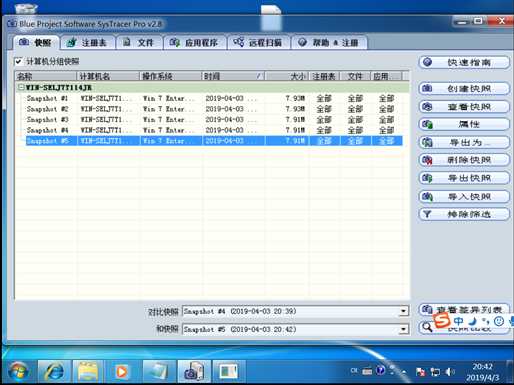Click the icon on 查看快照 button

(427, 107)
